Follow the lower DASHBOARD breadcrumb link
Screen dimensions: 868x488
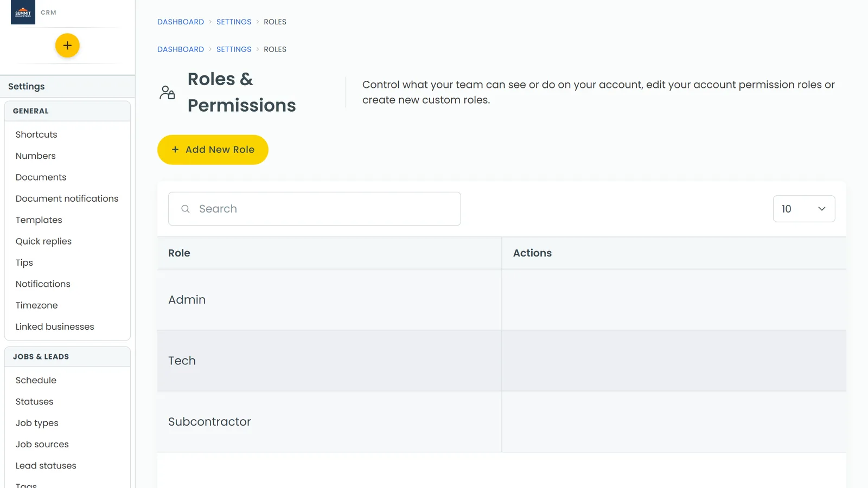pos(181,49)
